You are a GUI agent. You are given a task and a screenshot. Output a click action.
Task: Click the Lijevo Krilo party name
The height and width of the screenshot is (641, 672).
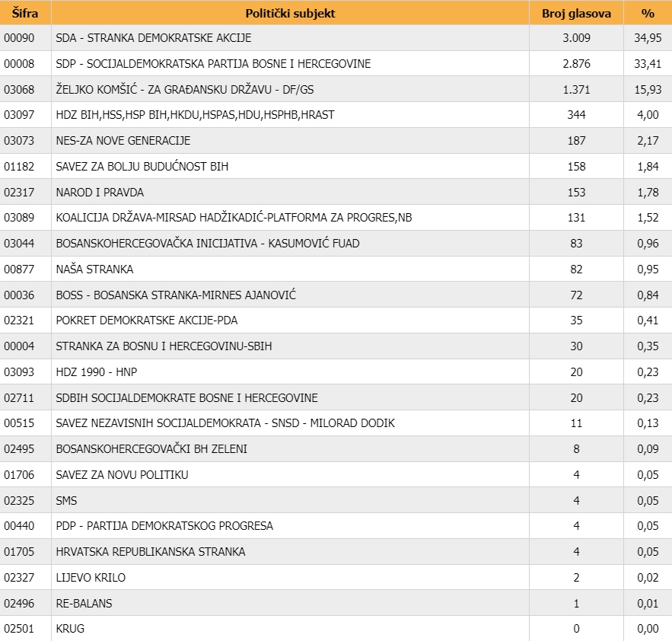pos(91,578)
